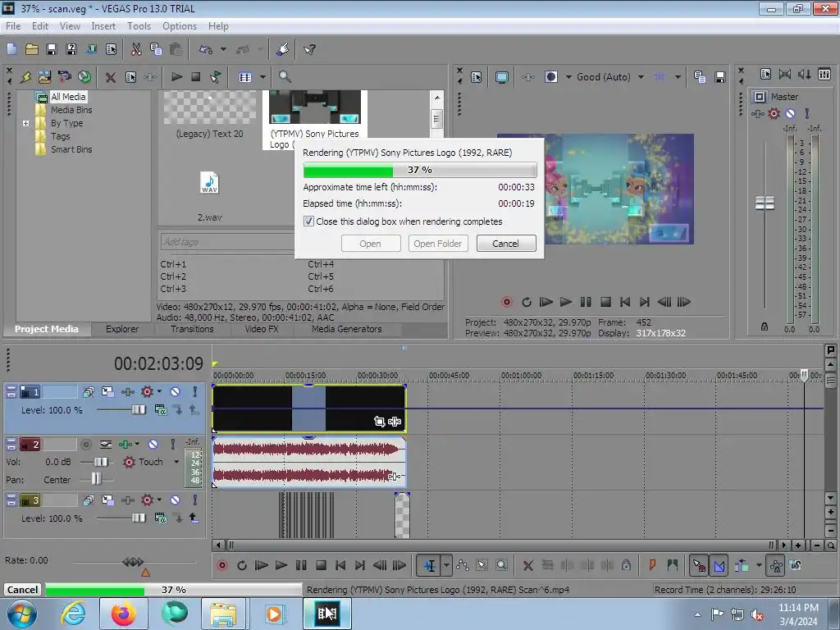Click the Insert Marker icon in timeline toolbar
This screenshot has width=840, height=630.
[x=652, y=565]
